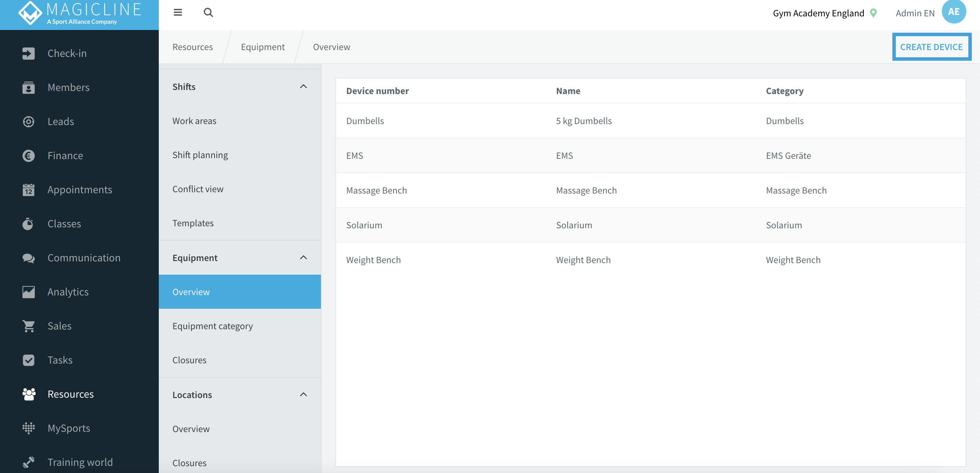
Task: Open Weight Bench in the Name column
Action: (583, 260)
